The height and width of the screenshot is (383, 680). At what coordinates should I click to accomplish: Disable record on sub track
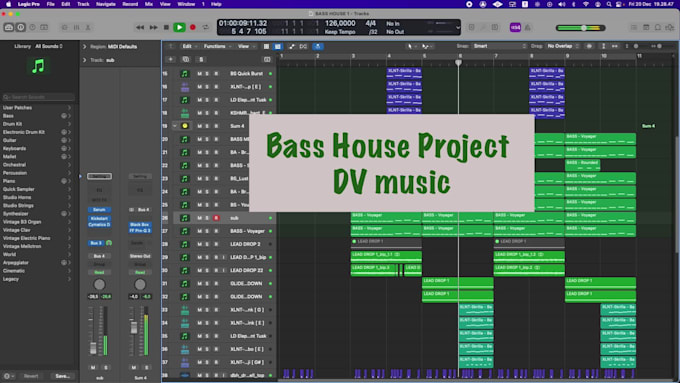(x=216, y=218)
